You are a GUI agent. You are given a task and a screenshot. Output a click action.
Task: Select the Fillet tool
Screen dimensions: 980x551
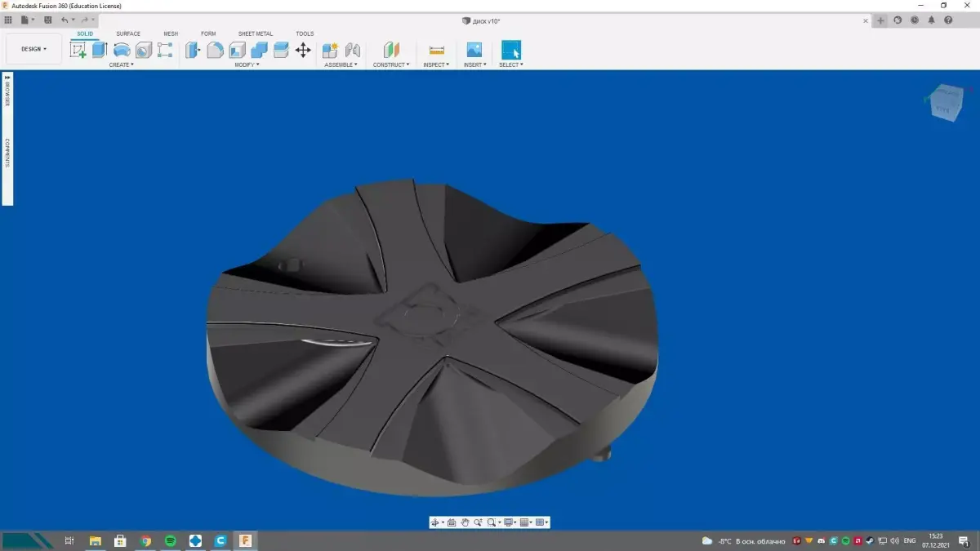tap(215, 50)
